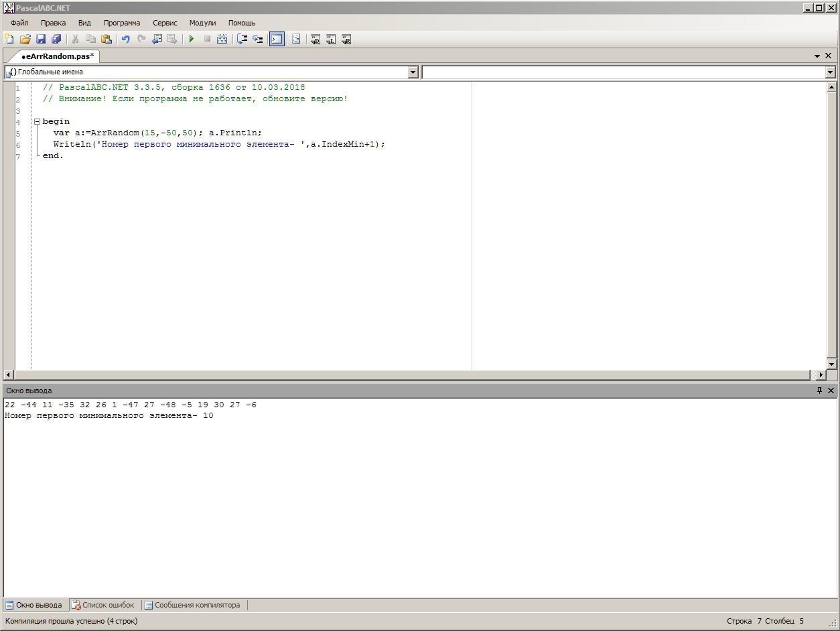Image resolution: width=840 pixels, height=631 pixels.
Task: Paste using the clipboard icon
Action: (106, 40)
